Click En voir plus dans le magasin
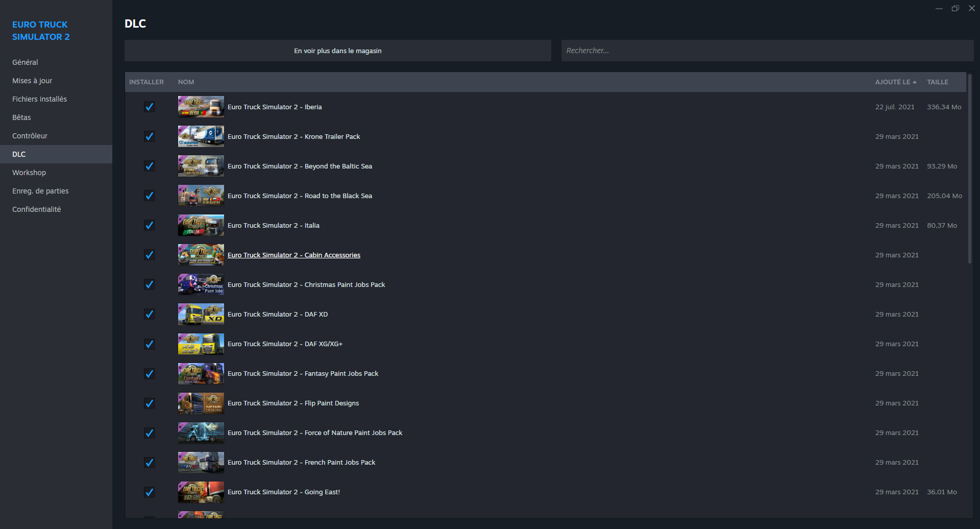980x529 pixels. point(337,51)
